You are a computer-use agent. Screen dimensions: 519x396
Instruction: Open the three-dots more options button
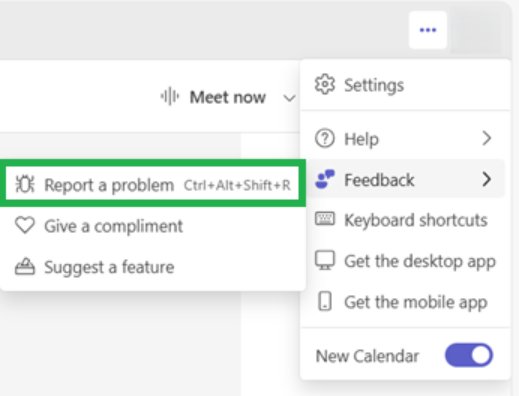point(428,30)
